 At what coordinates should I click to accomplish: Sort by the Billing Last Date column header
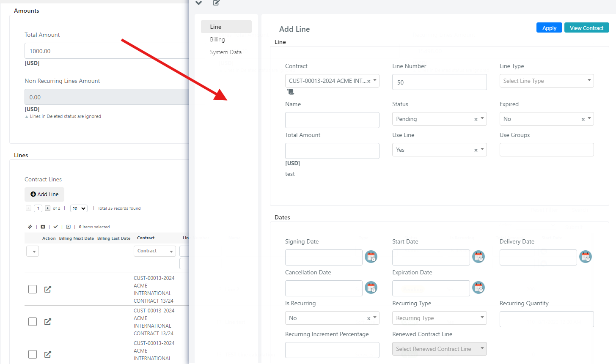click(114, 238)
